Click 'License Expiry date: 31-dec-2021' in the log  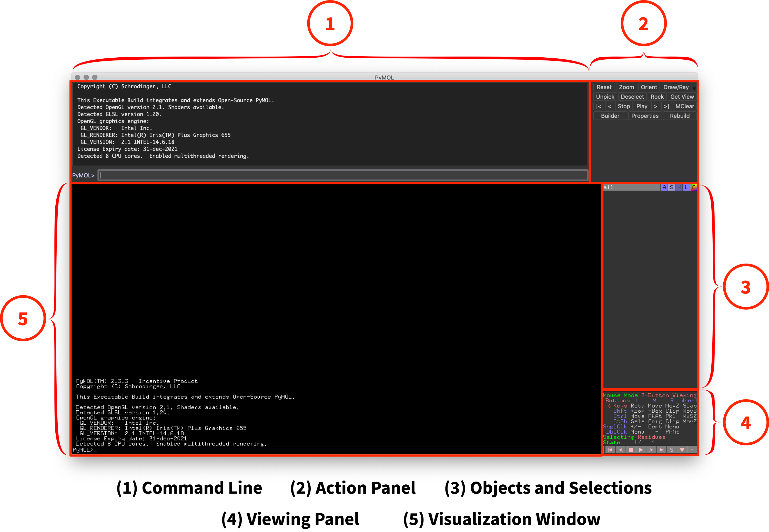point(127,149)
